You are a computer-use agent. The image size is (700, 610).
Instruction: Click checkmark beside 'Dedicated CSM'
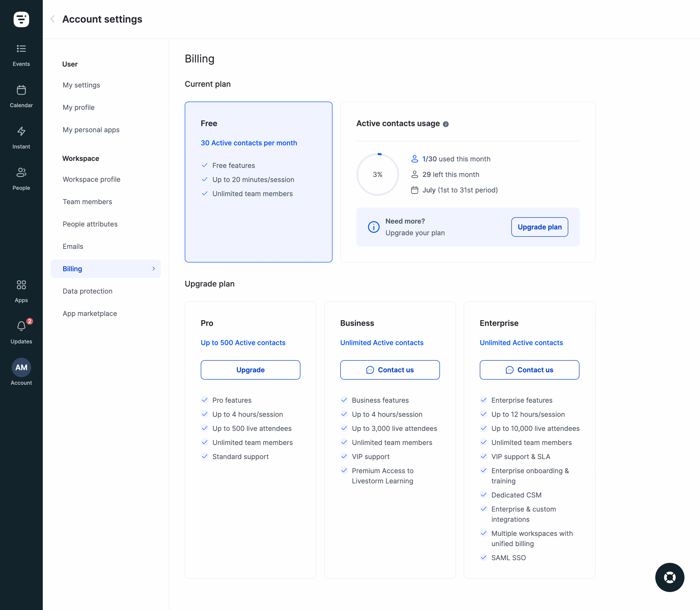(484, 495)
